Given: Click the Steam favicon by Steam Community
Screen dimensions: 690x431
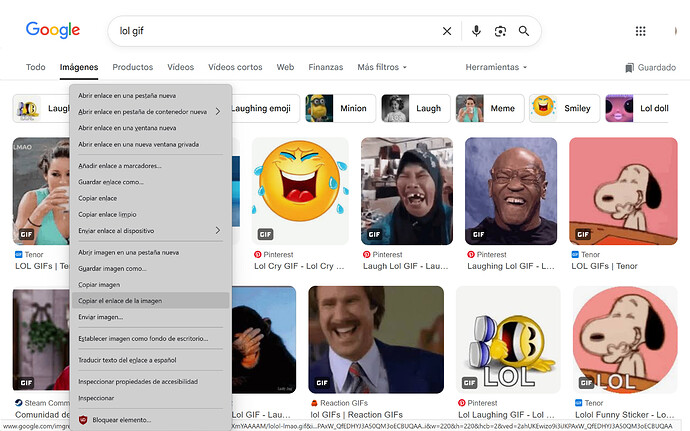Looking at the screenshot, I should (18, 403).
